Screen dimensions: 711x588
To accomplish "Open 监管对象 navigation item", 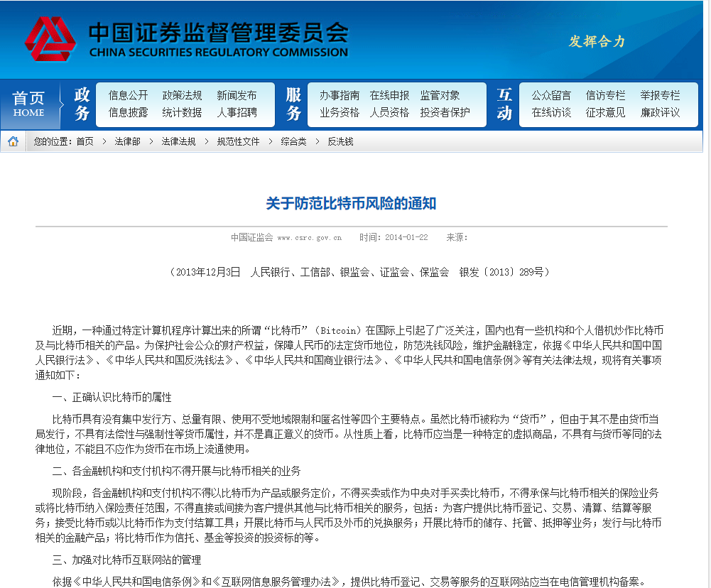I will pyautogui.click(x=440, y=95).
